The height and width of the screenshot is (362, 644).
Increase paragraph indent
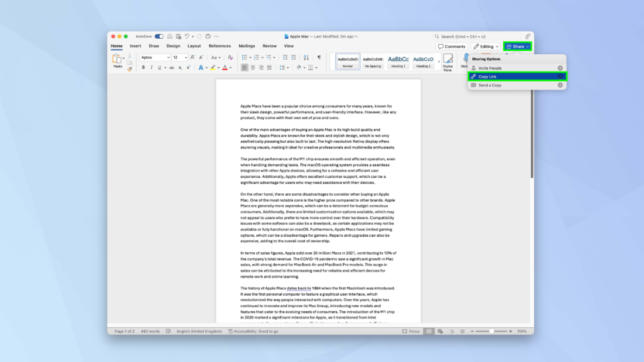(293, 57)
